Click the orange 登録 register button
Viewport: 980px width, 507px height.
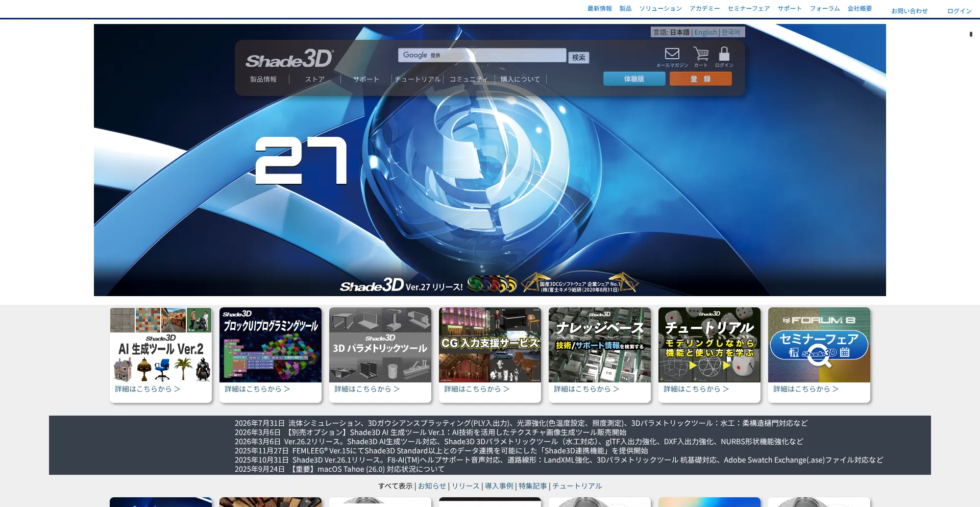coord(700,79)
